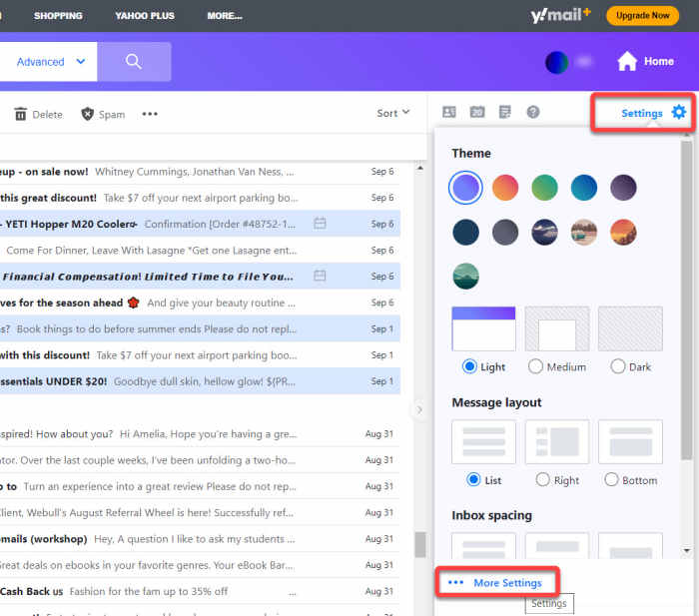This screenshot has height=616, width=699.
Task: Choose the purple theme color
Action: [465, 188]
